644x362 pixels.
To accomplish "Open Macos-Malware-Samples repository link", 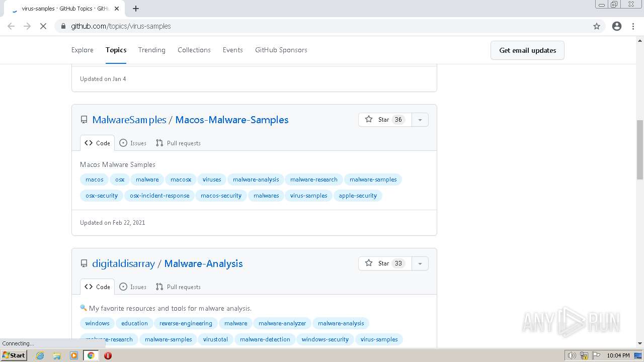I will 232,120.
